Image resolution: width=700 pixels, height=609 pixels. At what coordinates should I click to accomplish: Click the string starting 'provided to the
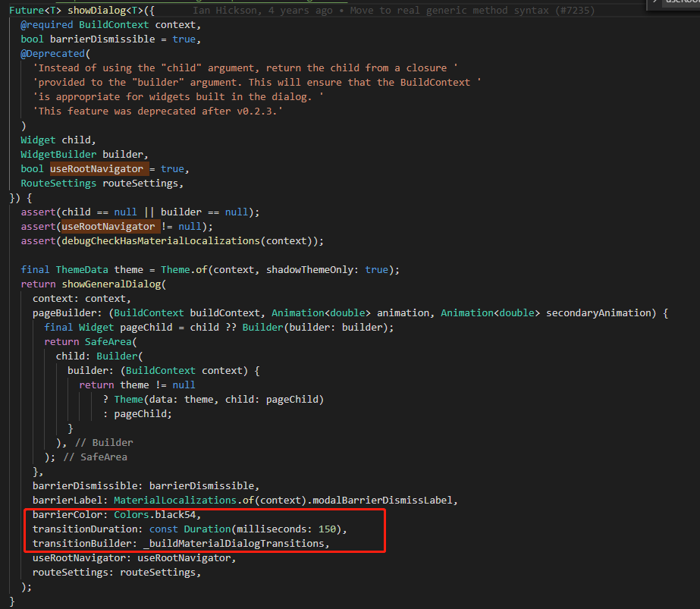(x=256, y=82)
